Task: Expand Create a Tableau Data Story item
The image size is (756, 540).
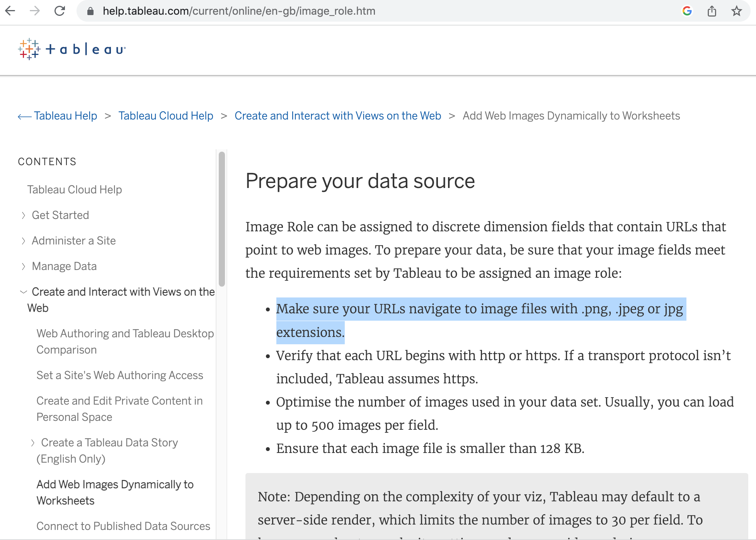Action: pos(32,443)
